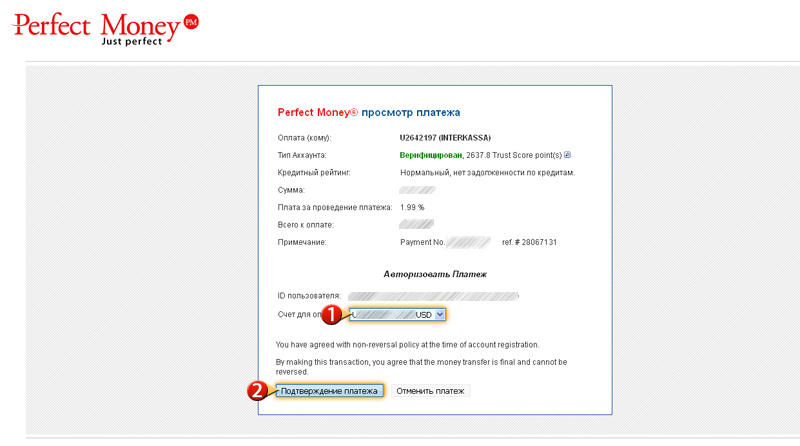Click the просмотр платежа heading
The image size is (800, 446).
pos(411,113)
